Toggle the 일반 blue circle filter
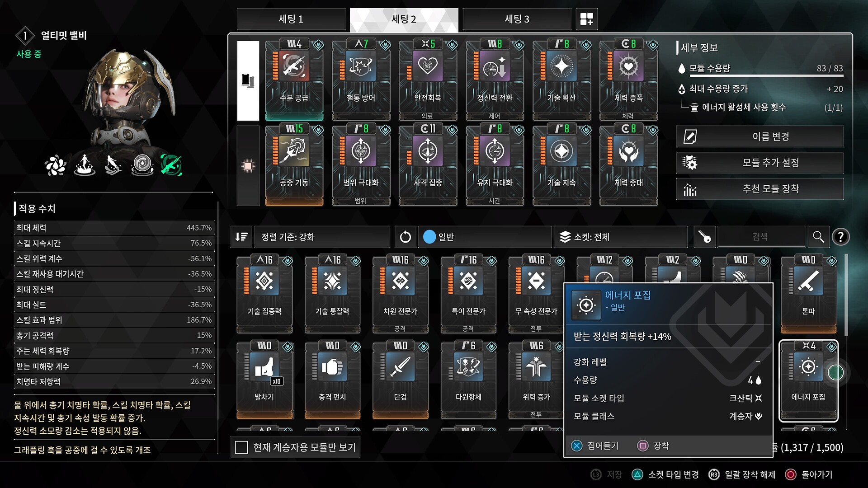This screenshot has width=868, height=488. tap(429, 237)
